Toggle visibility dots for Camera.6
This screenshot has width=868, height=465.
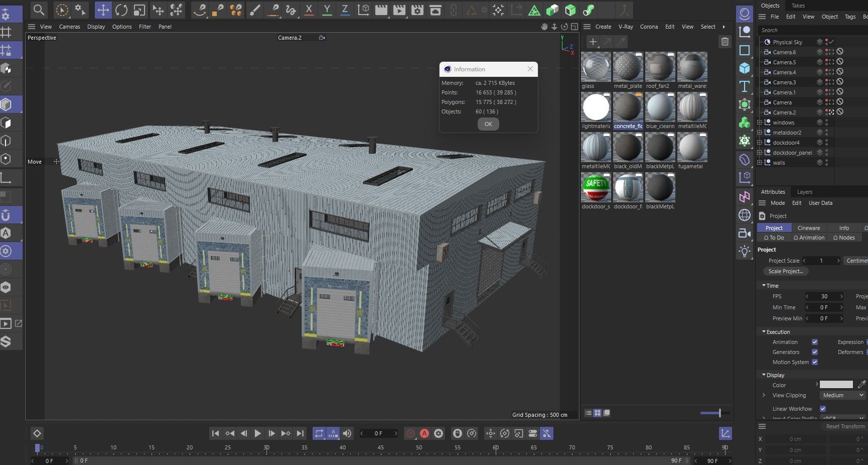click(x=826, y=52)
